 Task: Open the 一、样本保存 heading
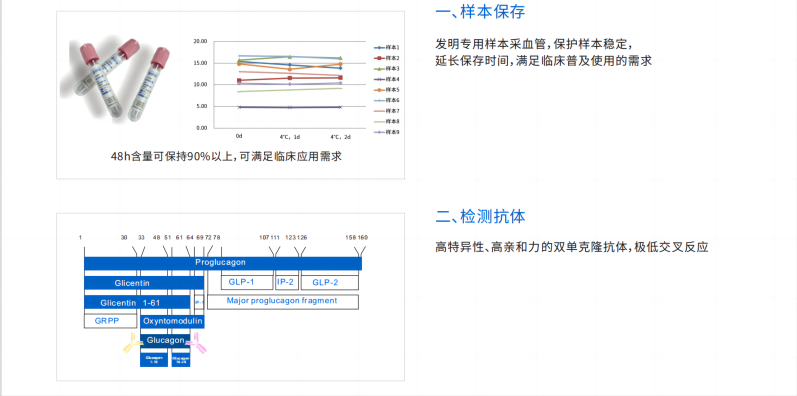[x=480, y=12]
